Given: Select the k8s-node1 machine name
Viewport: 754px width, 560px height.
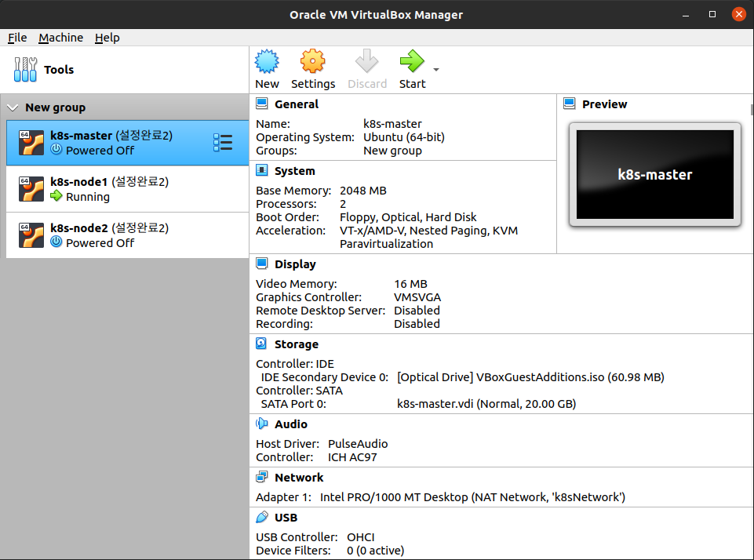Looking at the screenshot, I should point(79,182).
